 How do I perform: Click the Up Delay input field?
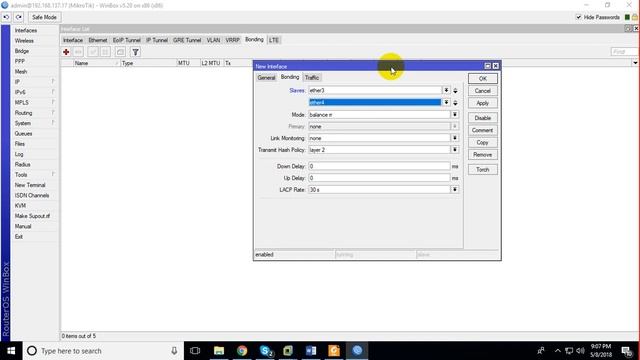click(x=379, y=178)
